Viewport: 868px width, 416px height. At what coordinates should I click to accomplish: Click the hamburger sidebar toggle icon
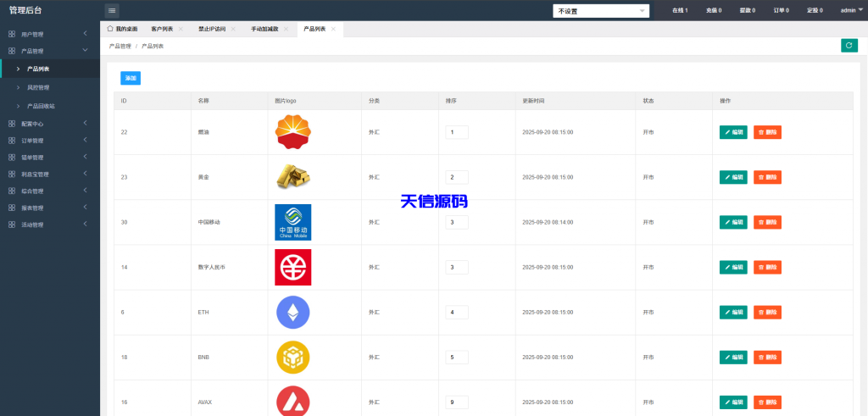click(112, 10)
